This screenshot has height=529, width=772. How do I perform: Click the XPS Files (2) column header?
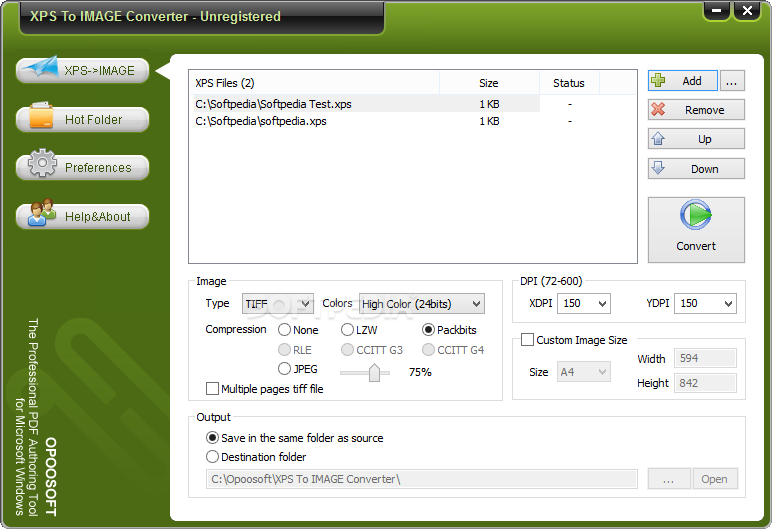314,83
